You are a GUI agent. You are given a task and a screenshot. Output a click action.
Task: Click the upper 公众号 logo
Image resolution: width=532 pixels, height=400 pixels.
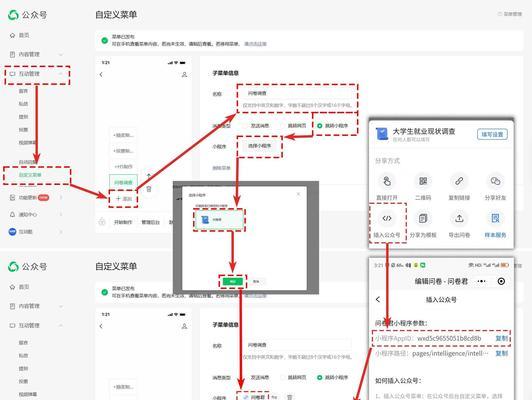pos(13,15)
